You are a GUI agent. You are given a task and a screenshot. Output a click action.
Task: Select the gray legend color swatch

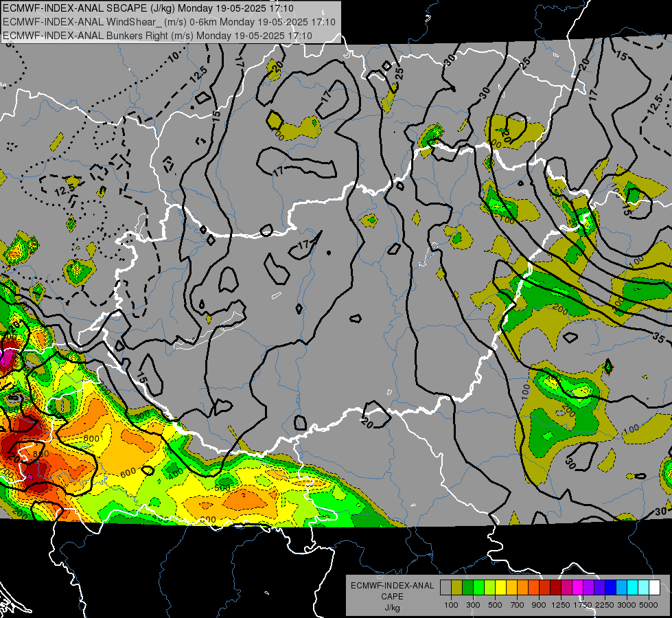pos(445,588)
